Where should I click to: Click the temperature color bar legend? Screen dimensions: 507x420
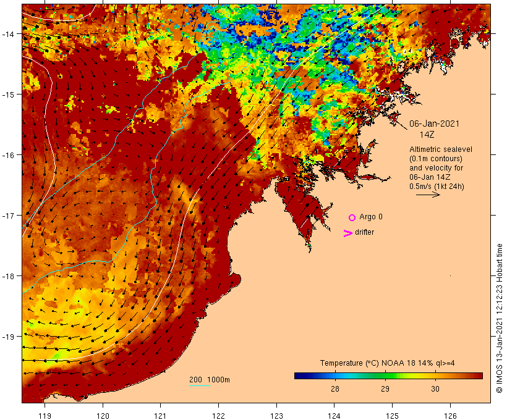point(388,376)
